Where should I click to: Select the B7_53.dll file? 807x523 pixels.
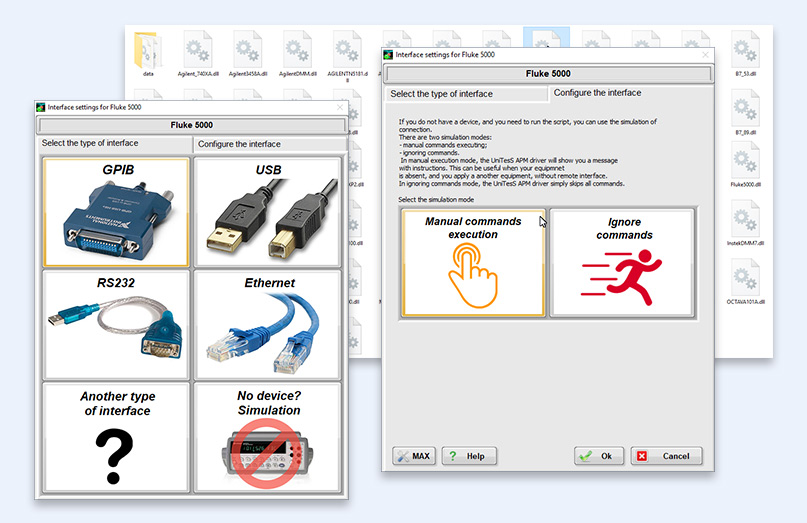tap(746, 54)
